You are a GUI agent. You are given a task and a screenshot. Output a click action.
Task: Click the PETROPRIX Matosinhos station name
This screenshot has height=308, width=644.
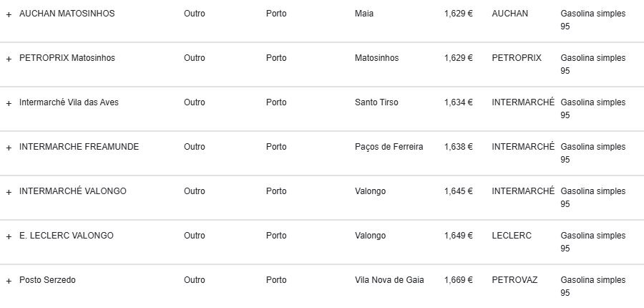tap(67, 58)
